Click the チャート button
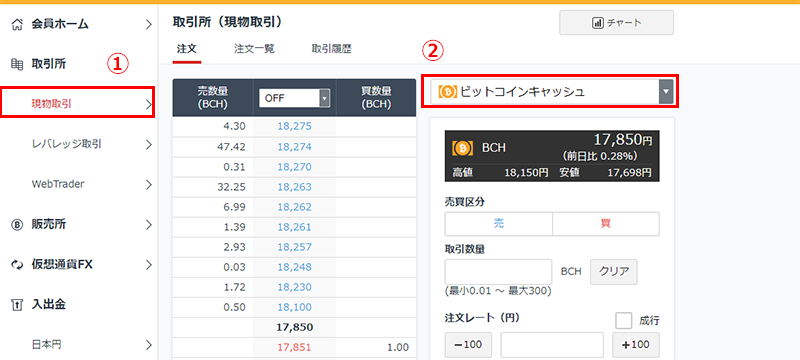Screen dimensions: 800x360 pyautogui.click(x=616, y=23)
